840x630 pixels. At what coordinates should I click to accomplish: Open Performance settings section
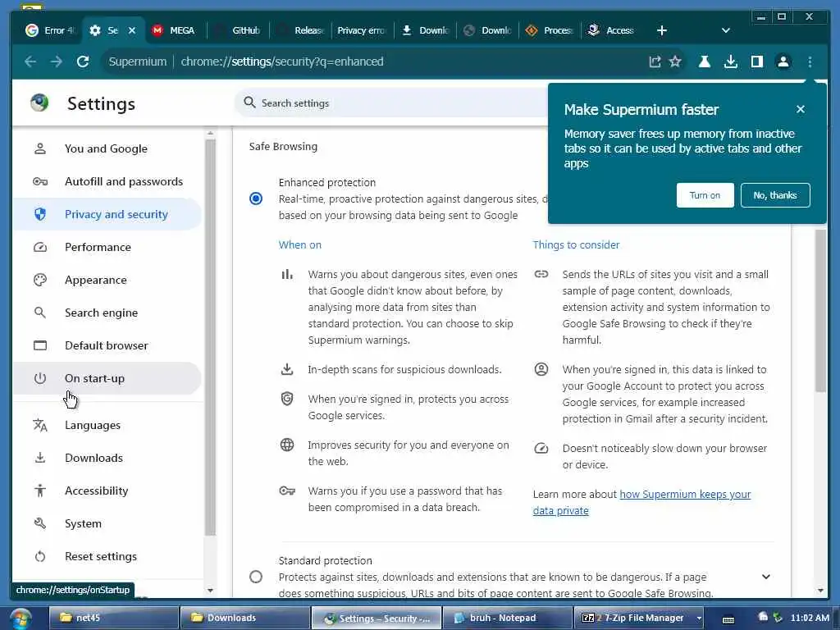click(x=106, y=247)
